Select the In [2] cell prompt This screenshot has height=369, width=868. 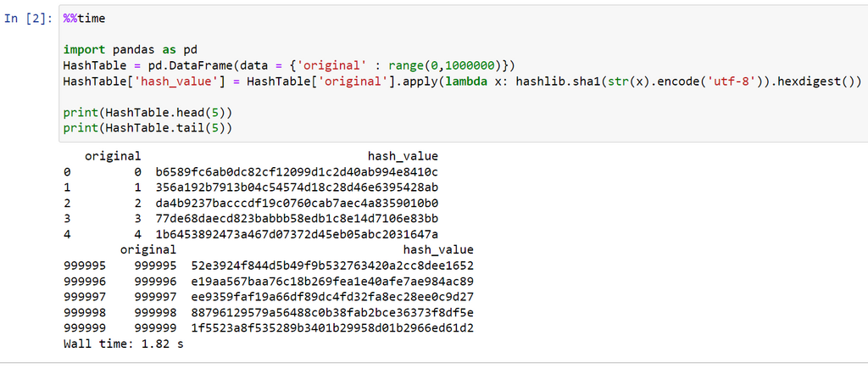coord(28,19)
